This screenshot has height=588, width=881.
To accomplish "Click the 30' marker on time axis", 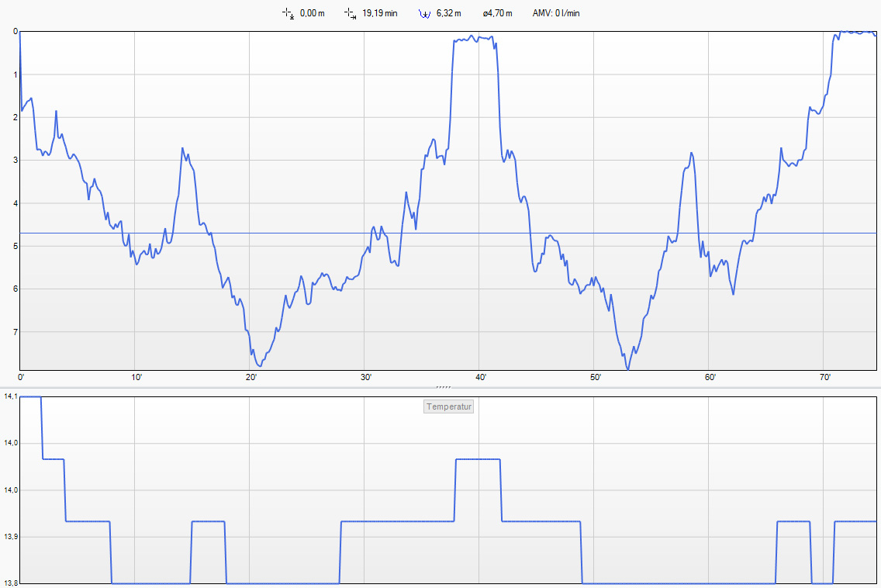I will (x=366, y=378).
